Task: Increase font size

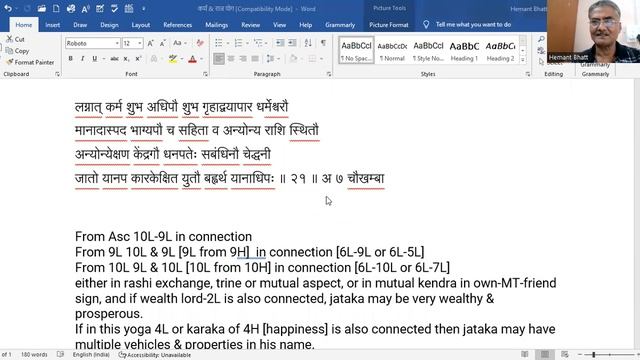Action: (150, 43)
